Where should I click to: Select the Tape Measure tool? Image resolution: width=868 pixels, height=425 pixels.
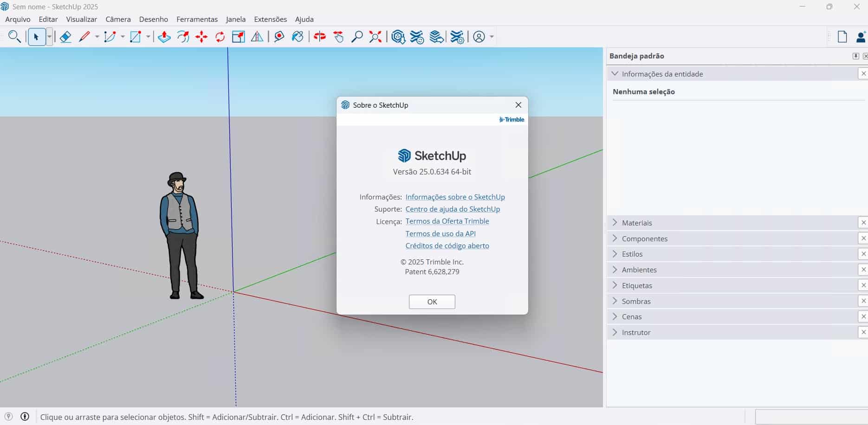tap(279, 37)
